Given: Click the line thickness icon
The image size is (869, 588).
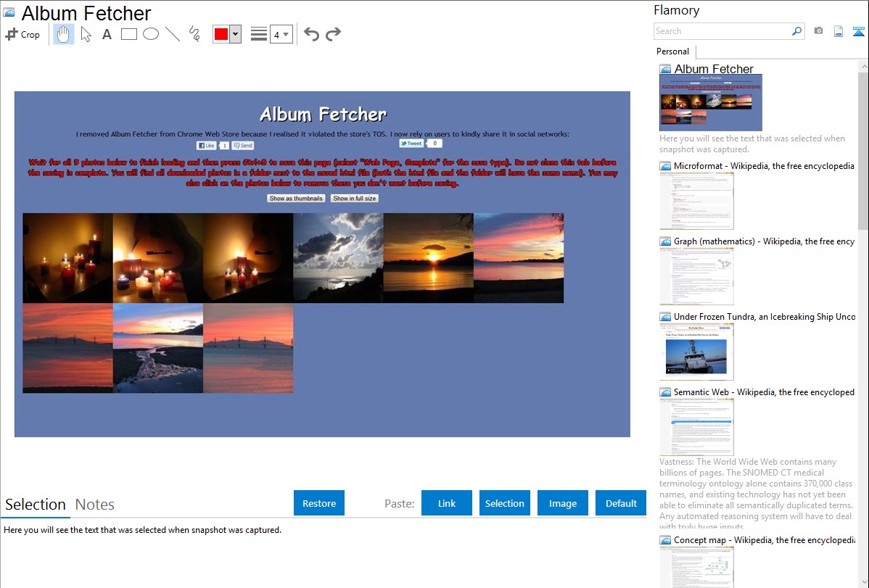Looking at the screenshot, I should click(x=259, y=34).
